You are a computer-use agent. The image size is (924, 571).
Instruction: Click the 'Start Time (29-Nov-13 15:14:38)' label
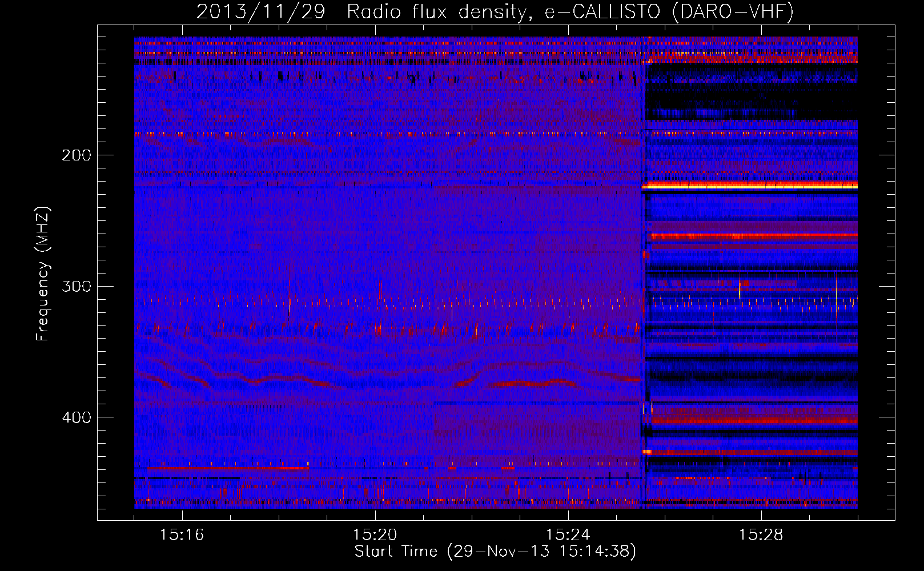(495, 552)
